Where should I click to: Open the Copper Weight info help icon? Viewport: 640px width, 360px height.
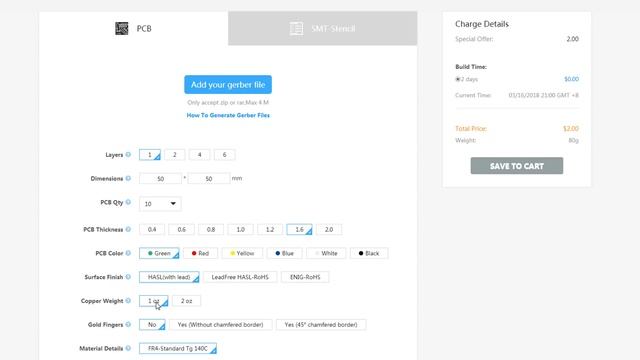coord(128,301)
